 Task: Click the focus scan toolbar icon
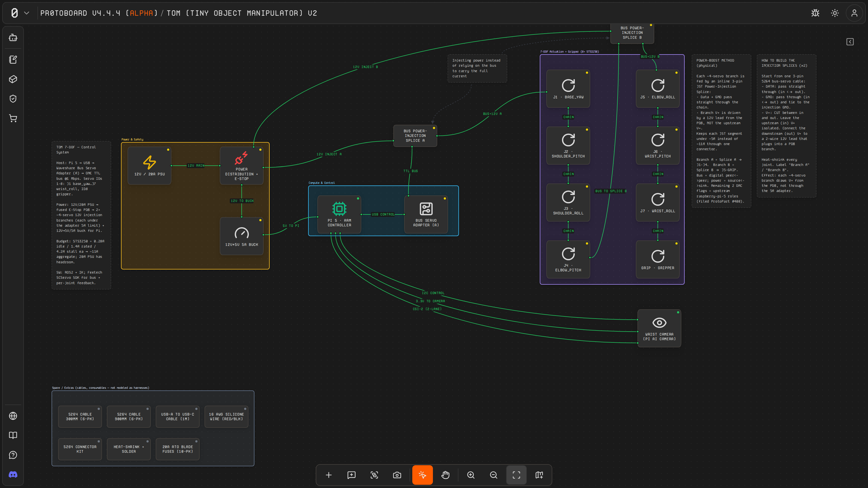coord(374,475)
